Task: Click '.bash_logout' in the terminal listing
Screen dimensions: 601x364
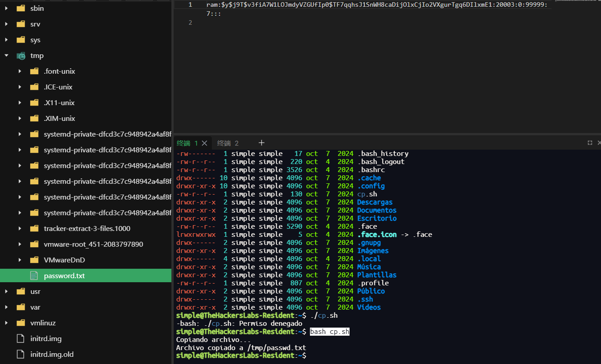Action: [x=381, y=162]
